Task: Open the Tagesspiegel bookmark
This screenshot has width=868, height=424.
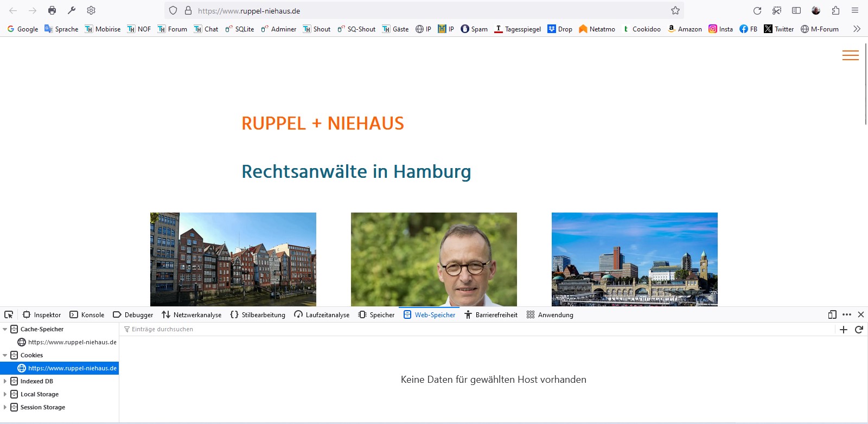Action: [518, 29]
